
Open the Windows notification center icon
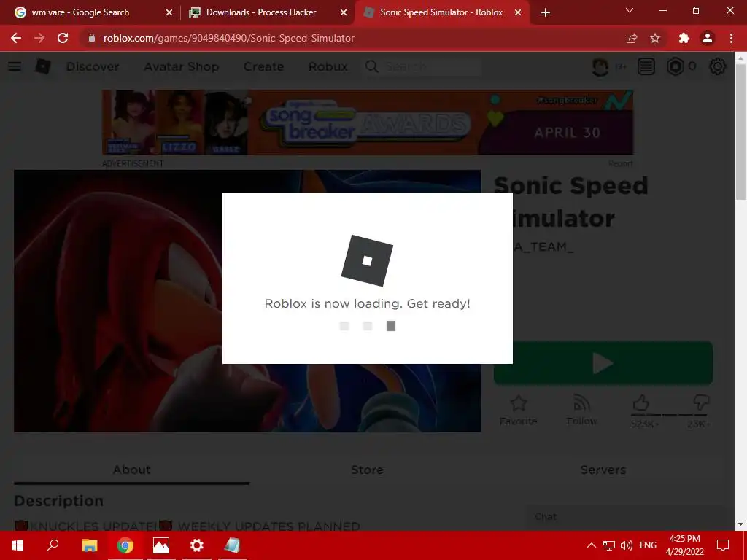pyautogui.click(x=723, y=545)
